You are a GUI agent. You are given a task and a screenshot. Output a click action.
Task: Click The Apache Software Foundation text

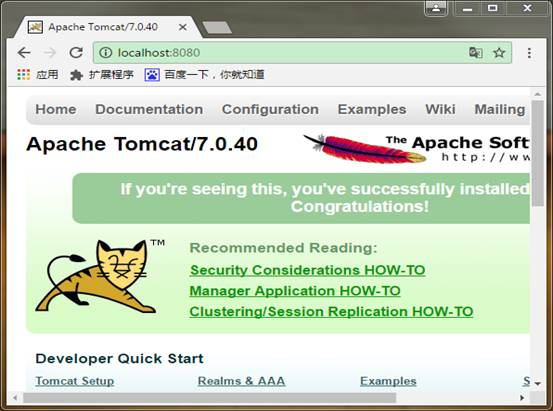tap(458, 143)
